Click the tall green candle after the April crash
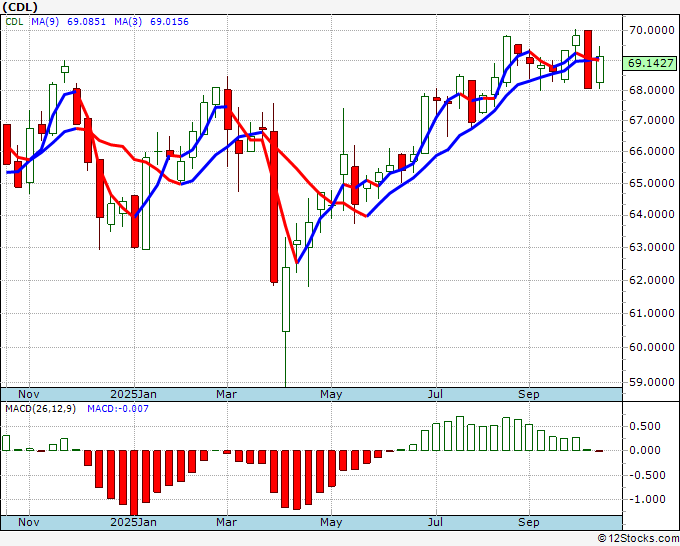The image size is (680, 546). pyautogui.click(x=286, y=299)
